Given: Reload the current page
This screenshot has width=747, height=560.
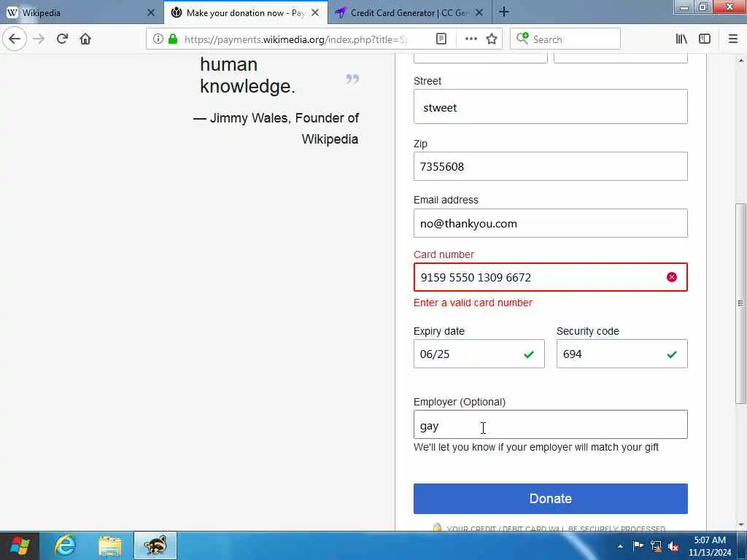Looking at the screenshot, I should (62, 39).
